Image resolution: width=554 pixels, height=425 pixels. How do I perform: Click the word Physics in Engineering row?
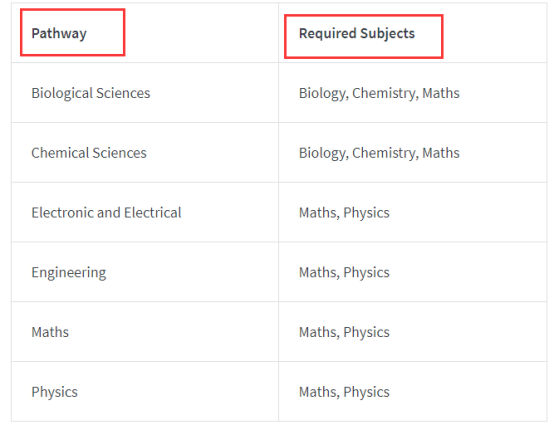pos(366,273)
